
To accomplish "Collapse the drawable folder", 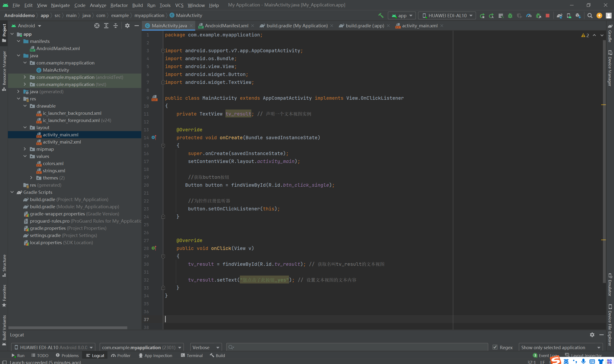I will pyautogui.click(x=25, y=106).
